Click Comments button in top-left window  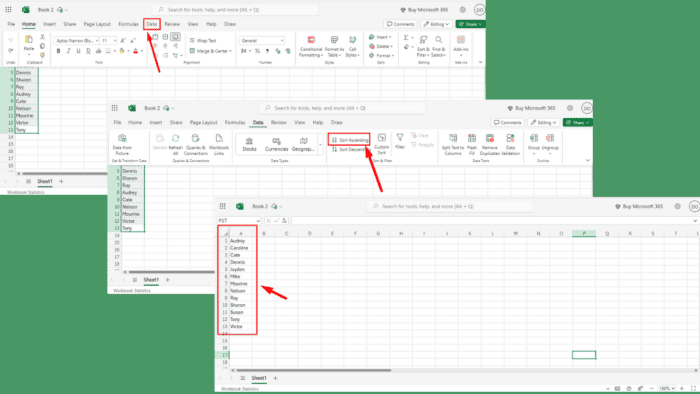point(400,24)
